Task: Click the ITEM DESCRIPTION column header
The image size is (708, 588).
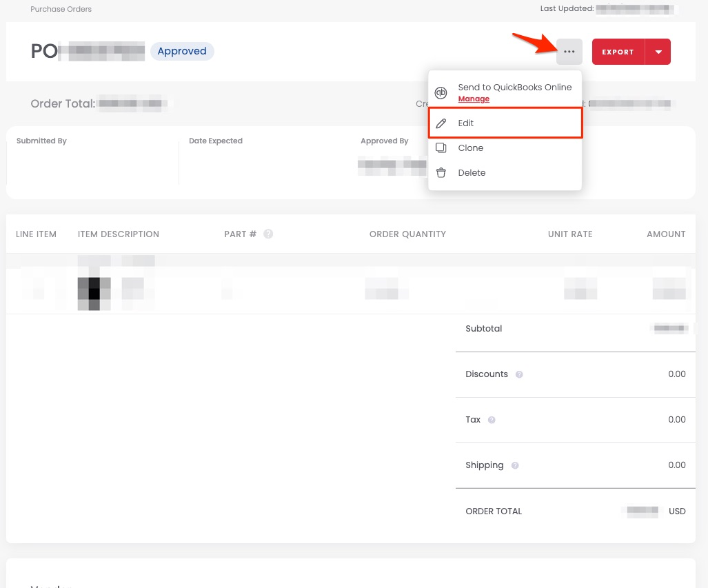Action: [119, 234]
